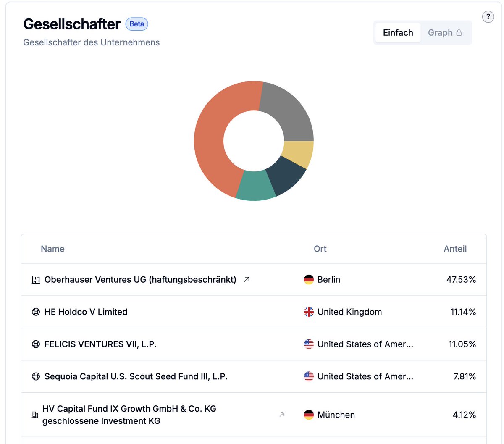This screenshot has width=504, height=444.
Task: Select Sequoia Capital U.S. Scout Seed Fund III name
Action: click(136, 376)
